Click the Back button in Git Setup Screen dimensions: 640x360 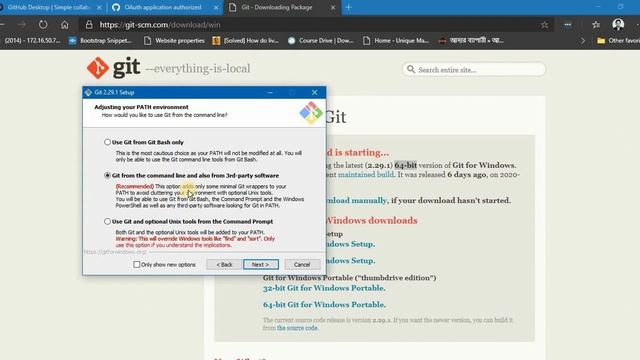click(224, 264)
